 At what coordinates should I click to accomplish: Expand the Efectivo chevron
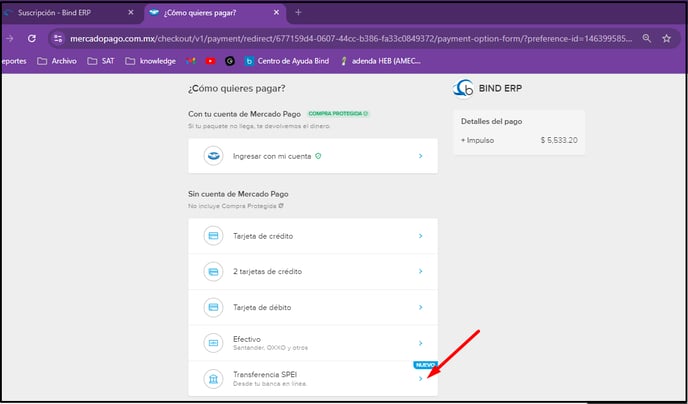tap(420, 343)
